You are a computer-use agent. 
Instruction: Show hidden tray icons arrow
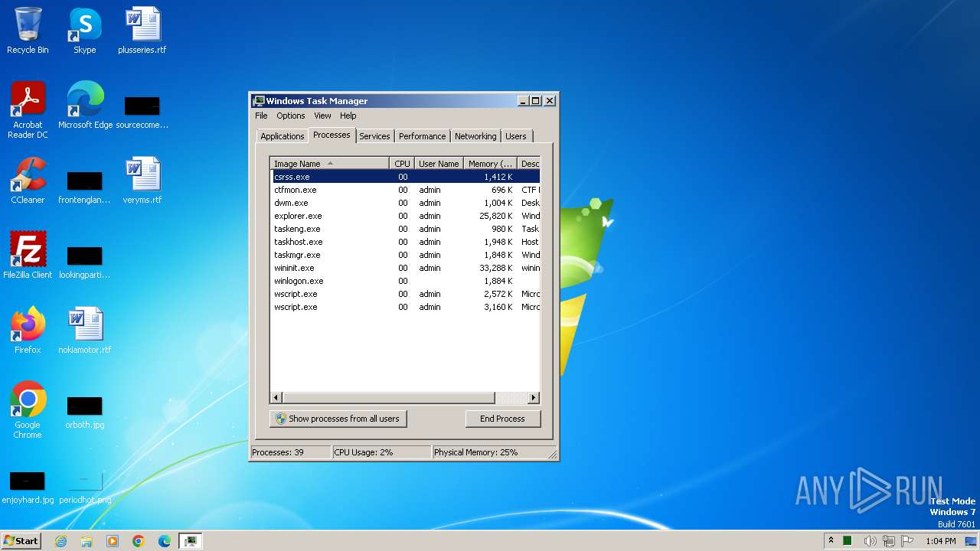831,541
